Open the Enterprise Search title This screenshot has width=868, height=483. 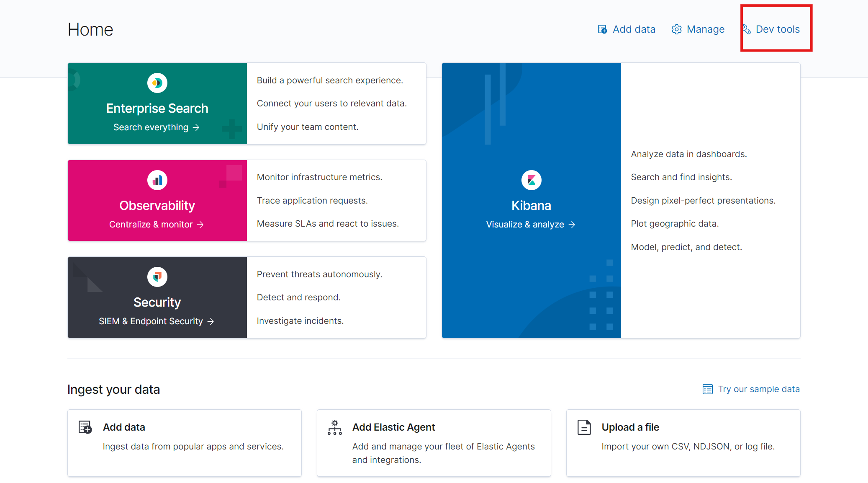tap(157, 108)
